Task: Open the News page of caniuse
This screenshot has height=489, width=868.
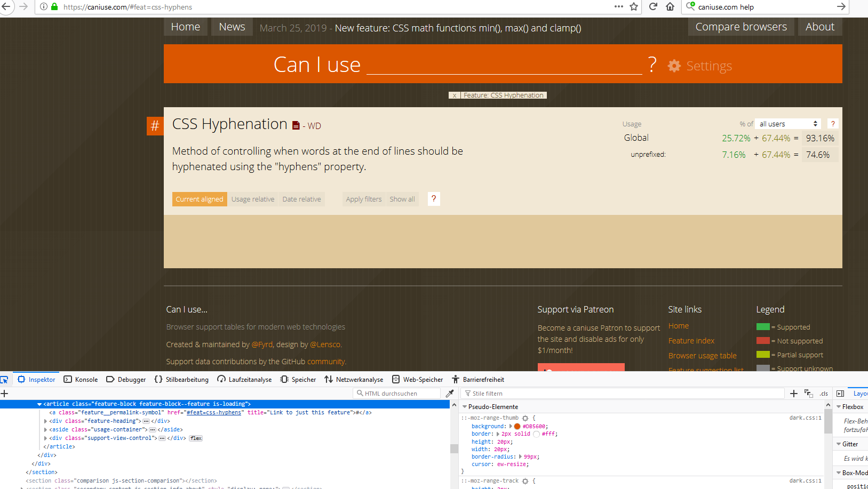Action: coord(232,26)
